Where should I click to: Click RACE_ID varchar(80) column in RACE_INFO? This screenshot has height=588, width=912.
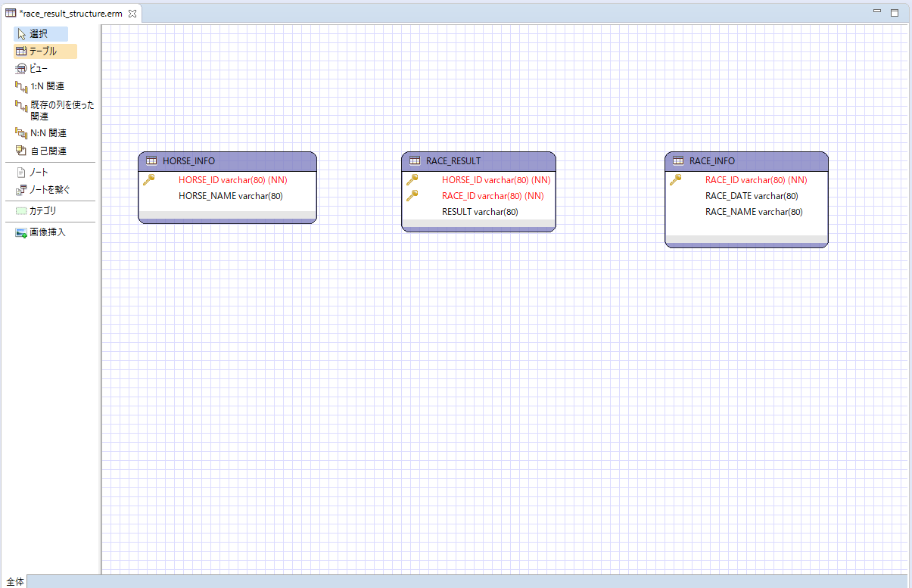pyautogui.click(x=756, y=180)
